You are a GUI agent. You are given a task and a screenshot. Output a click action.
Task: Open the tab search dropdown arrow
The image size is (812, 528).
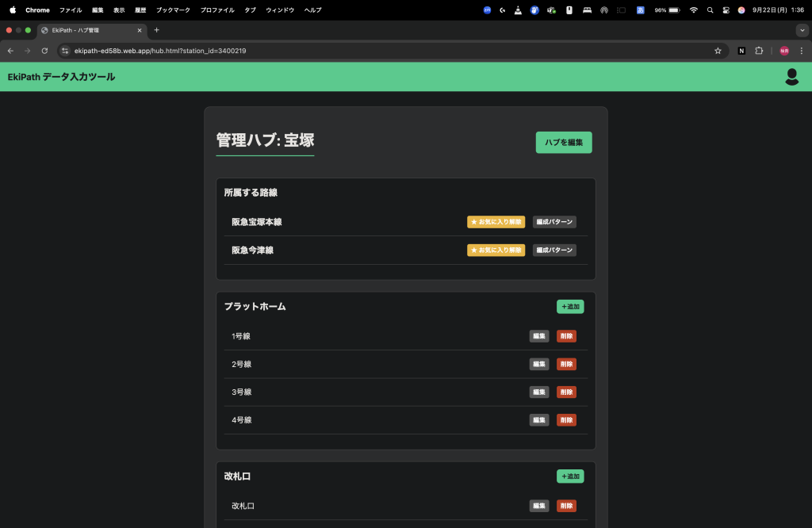pos(801,30)
